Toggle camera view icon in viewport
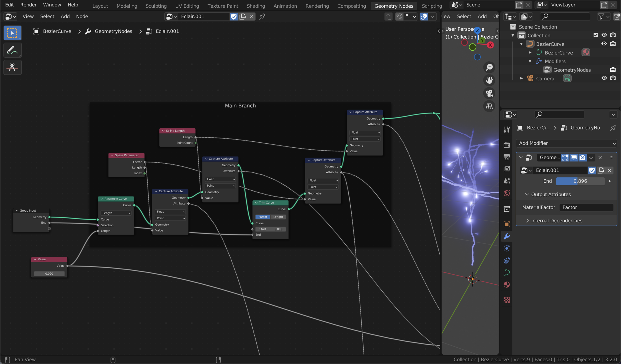The image size is (621, 364). tap(489, 93)
